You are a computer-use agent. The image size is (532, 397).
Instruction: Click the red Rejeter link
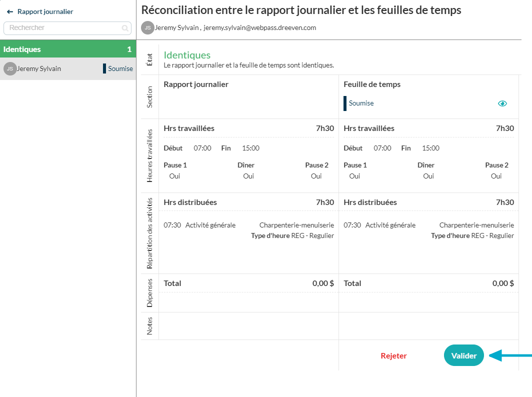(393, 356)
